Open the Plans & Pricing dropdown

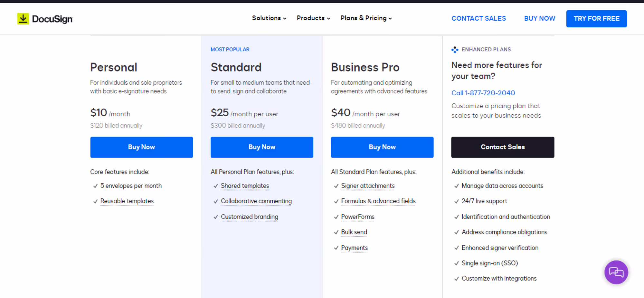pyautogui.click(x=366, y=18)
